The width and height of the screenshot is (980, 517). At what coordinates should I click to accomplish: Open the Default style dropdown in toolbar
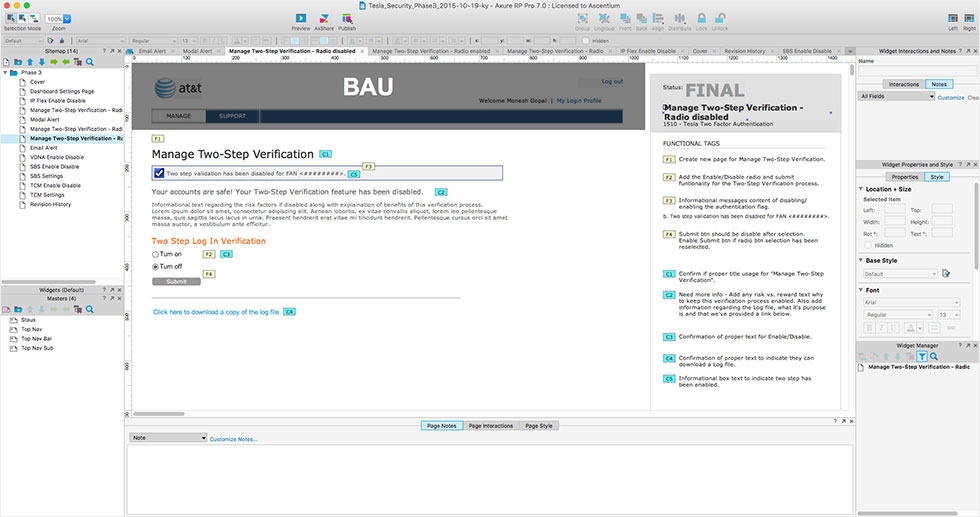[x=23, y=41]
